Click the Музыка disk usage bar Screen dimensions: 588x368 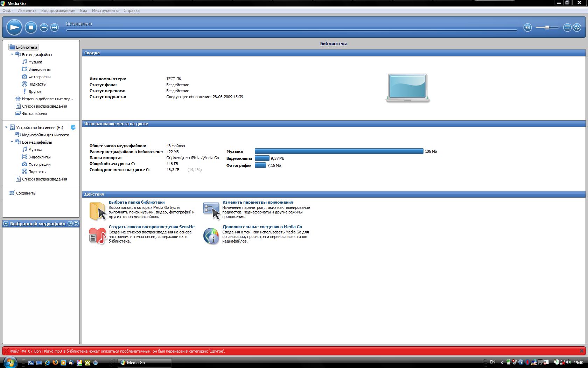(x=339, y=151)
